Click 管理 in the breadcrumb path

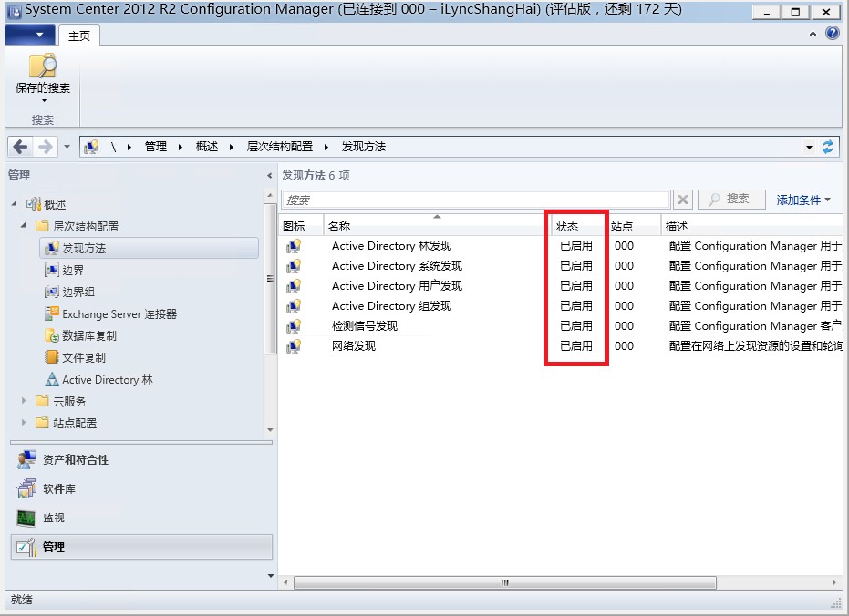pyautogui.click(x=156, y=147)
